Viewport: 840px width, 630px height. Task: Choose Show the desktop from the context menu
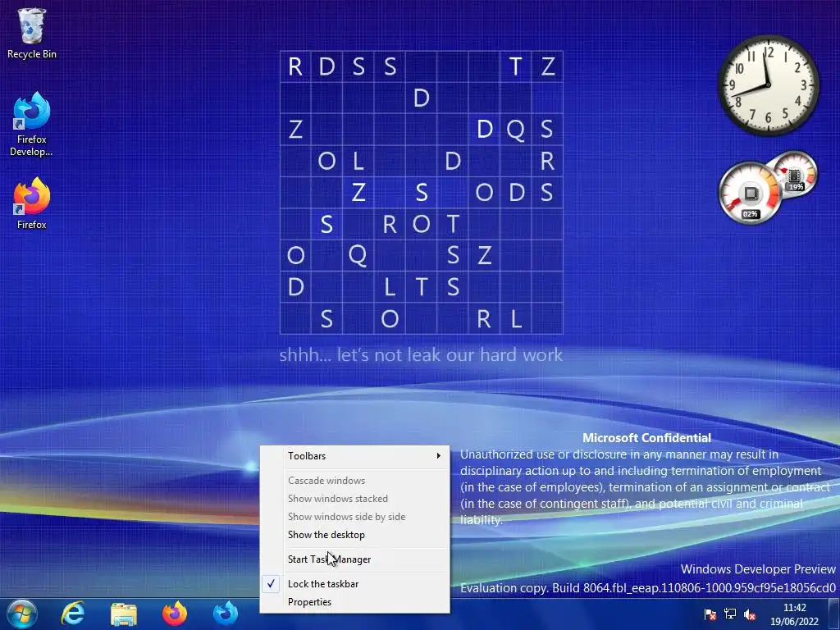(x=354, y=535)
